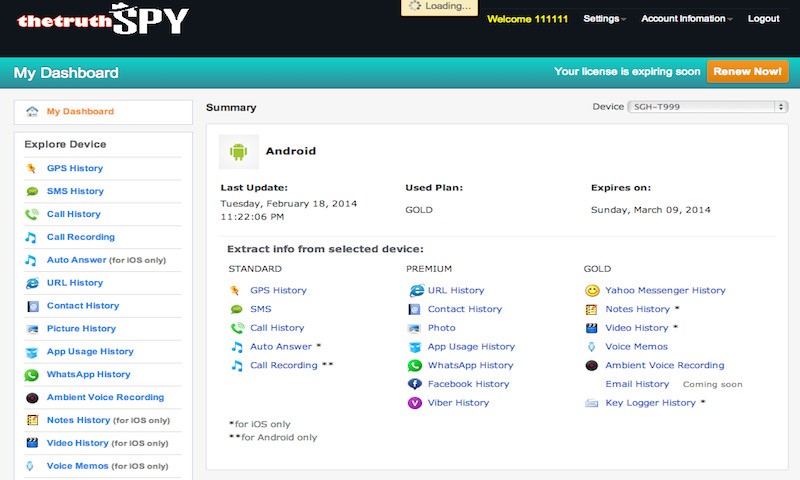Open App Usage History link in Premium column

point(471,347)
